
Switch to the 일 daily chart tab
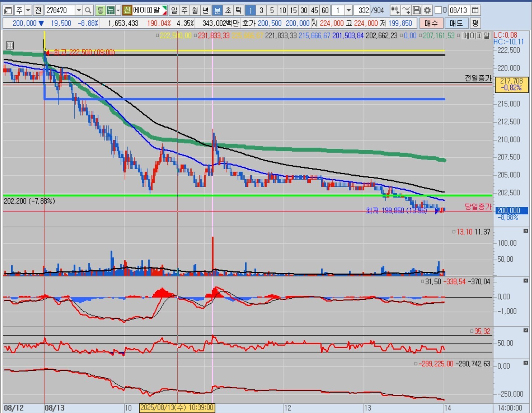coord(174,10)
